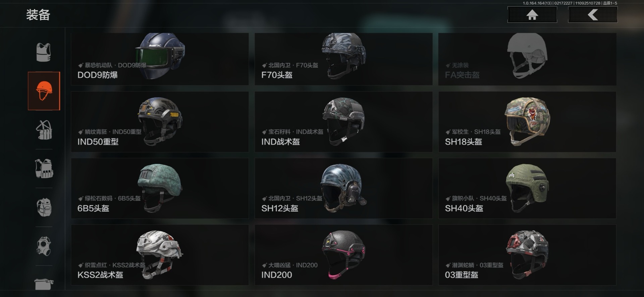Open the body armor vest category
This screenshot has height=297, width=644.
(x=44, y=52)
